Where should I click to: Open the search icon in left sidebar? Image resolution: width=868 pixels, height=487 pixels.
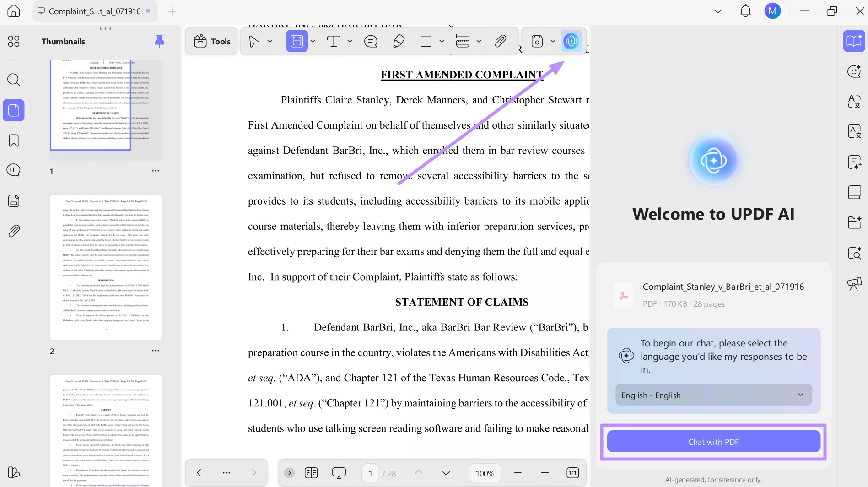coord(13,80)
